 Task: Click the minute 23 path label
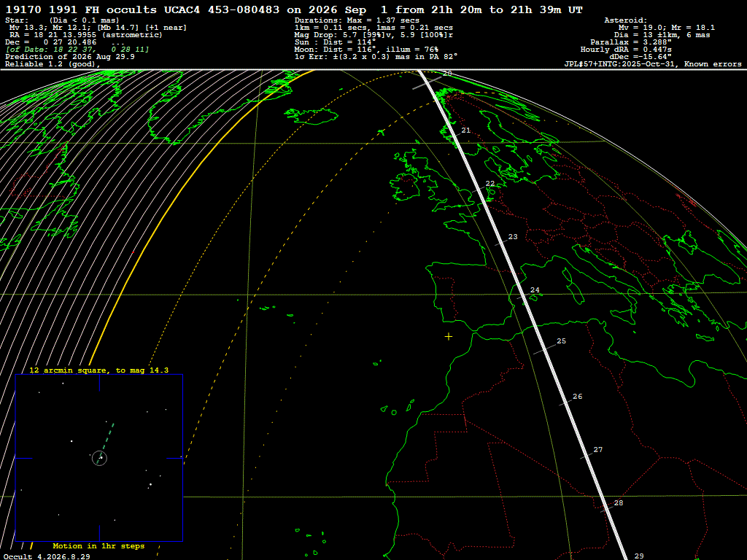click(x=513, y=237)
